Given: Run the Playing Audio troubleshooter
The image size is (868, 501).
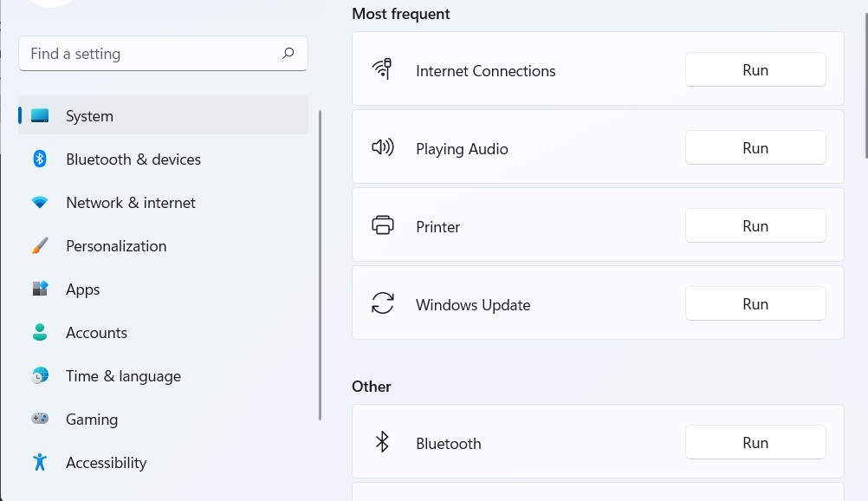Looking at the screenshot, I should point(755,148).
